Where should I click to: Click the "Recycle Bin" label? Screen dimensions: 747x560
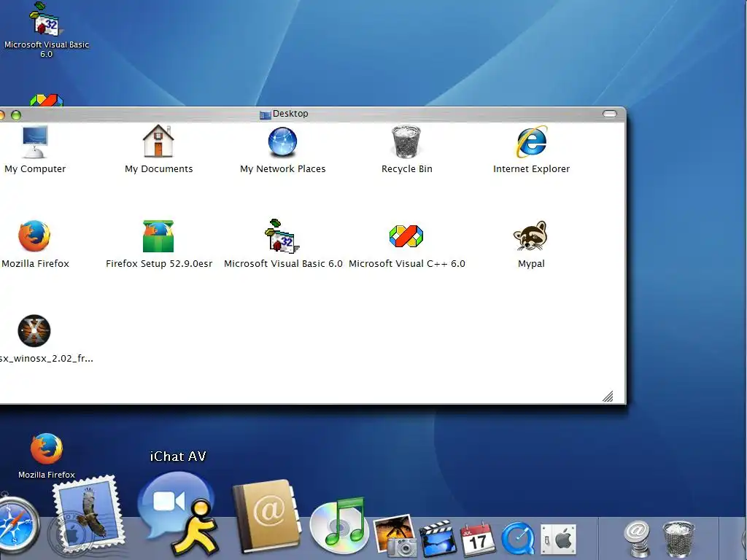406,168
